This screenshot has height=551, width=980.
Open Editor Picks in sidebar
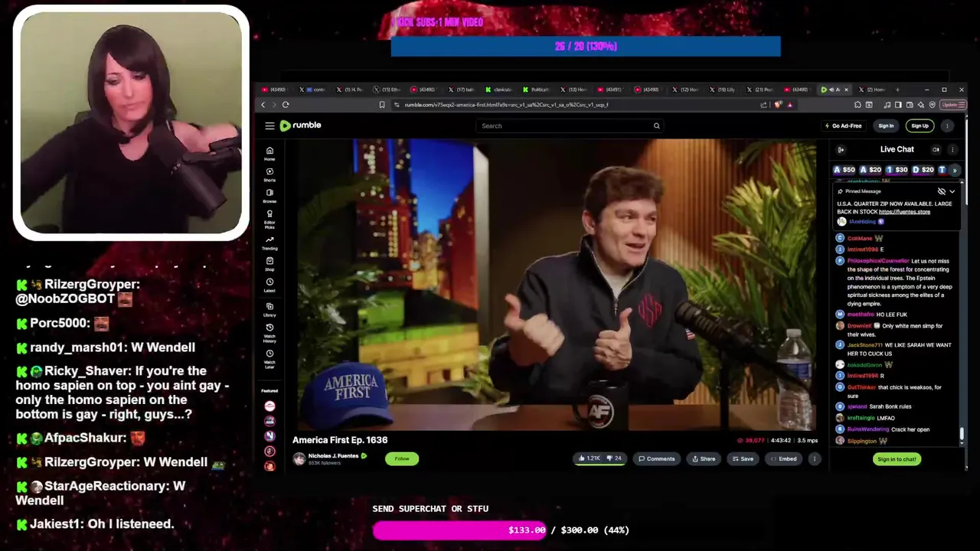(x=269, y=220)
